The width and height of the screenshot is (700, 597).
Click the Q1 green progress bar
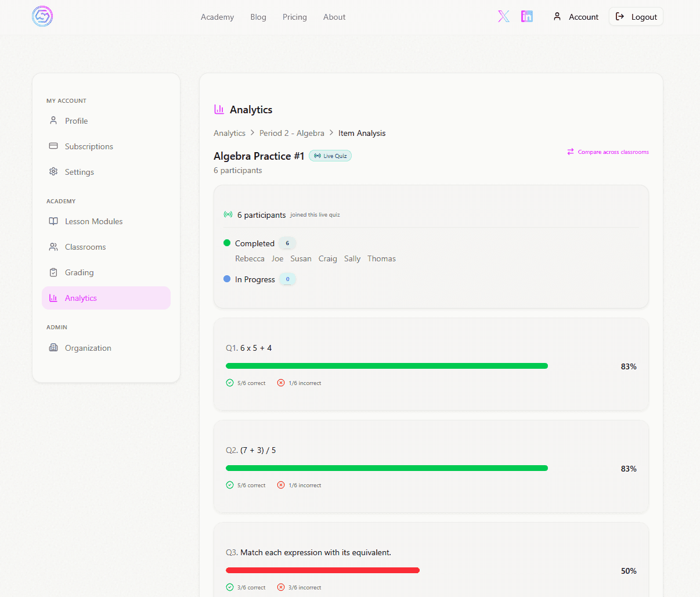pos(387,366)
